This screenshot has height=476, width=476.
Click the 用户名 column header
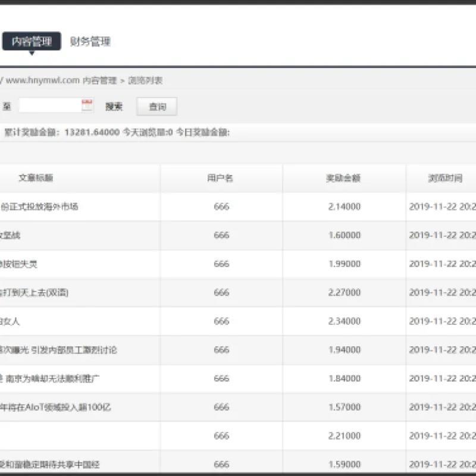pos(220,178)
